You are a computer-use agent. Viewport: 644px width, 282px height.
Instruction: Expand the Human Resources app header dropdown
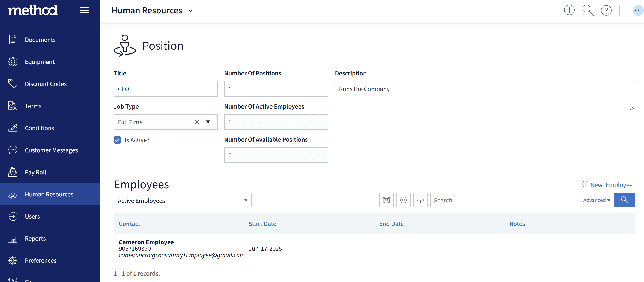191,11
